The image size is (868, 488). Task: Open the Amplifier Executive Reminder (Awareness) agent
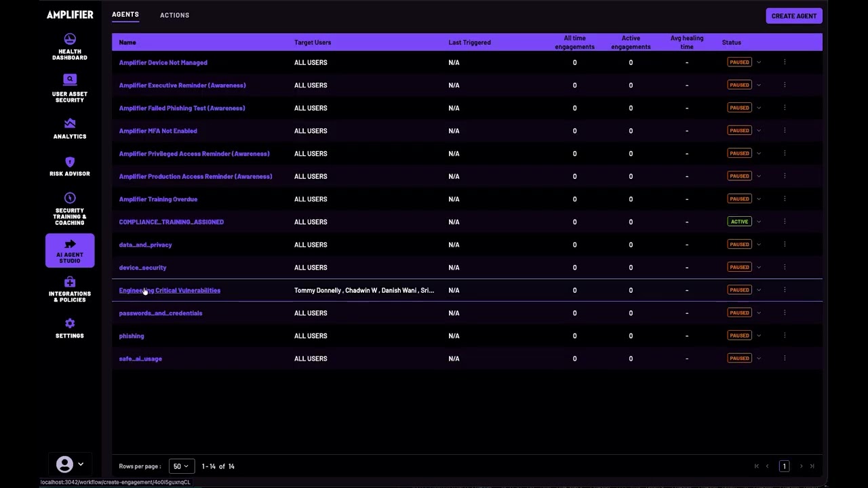182,85
